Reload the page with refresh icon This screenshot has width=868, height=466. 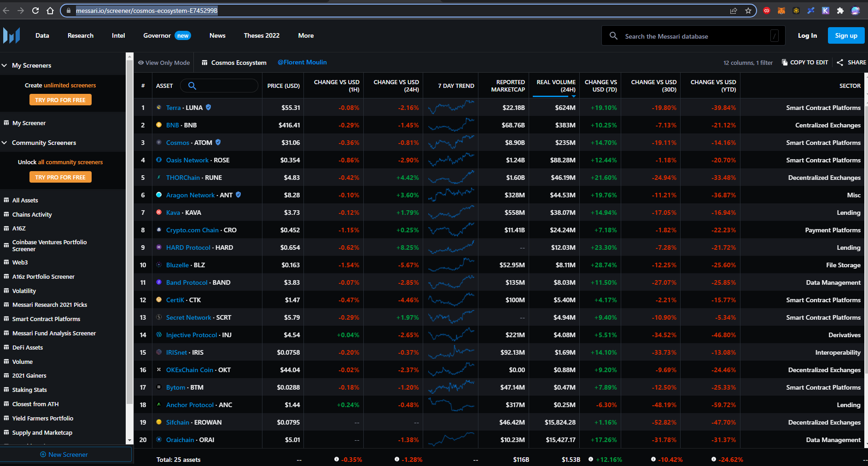[35, 11]
